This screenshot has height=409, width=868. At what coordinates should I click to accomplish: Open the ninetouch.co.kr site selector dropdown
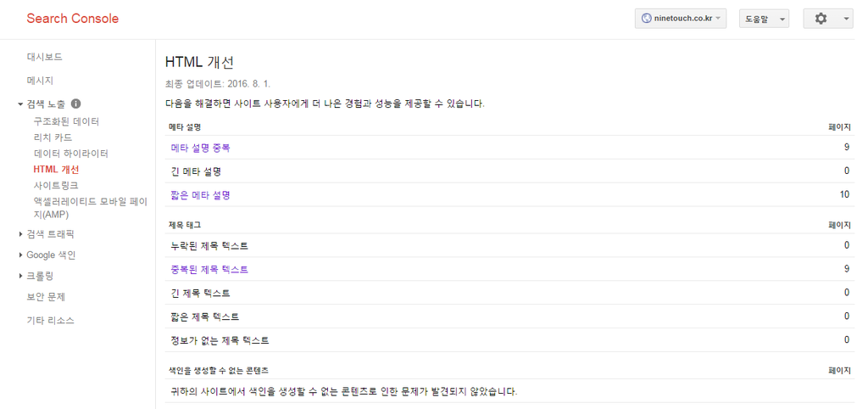click(x=681, y=19)
